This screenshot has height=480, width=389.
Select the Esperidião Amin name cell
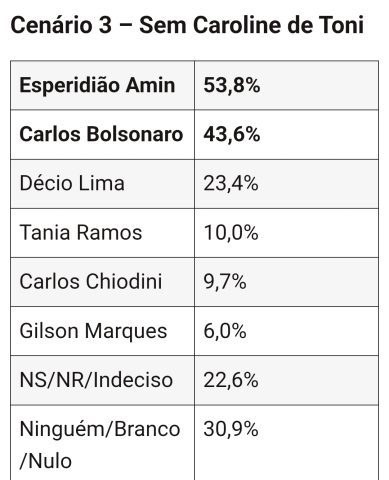point(103,85)
